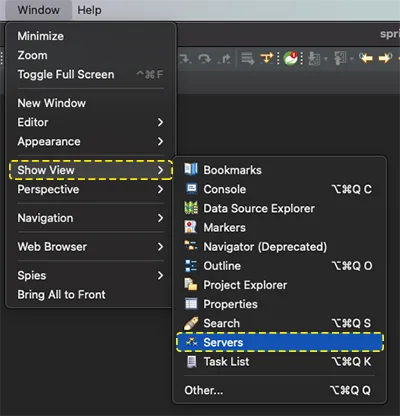Click the Console view icon
400x416 pixels.
tap(191, 189)
